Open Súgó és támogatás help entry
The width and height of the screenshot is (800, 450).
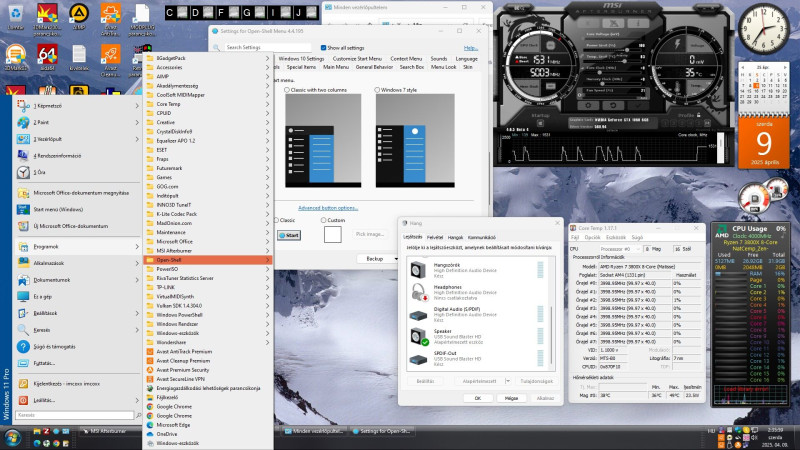(x=78, y=346)
